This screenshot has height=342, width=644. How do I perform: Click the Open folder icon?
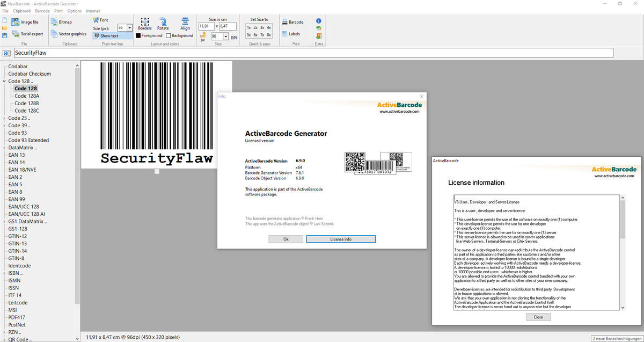(x=4, y=27)
